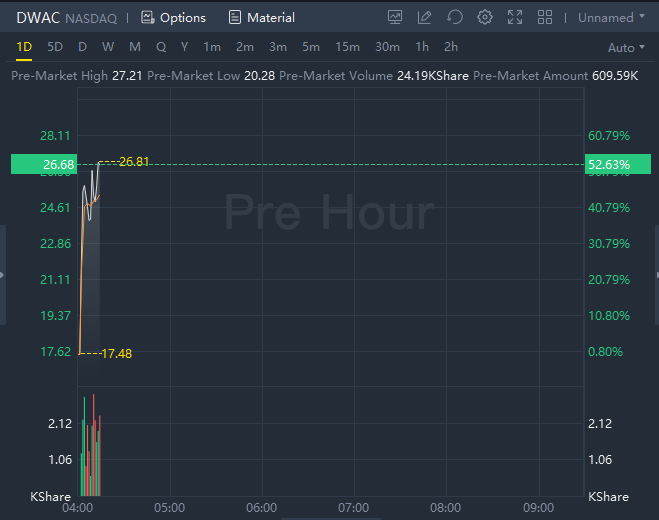
Task: Click the 07:00 time axis label
Action: [x=353, y=508]
